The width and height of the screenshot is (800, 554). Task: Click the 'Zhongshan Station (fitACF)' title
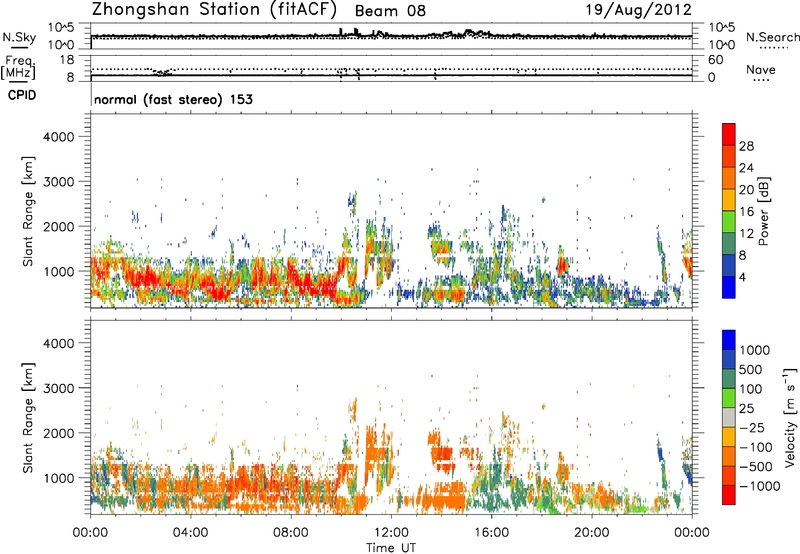pos(214,10)
